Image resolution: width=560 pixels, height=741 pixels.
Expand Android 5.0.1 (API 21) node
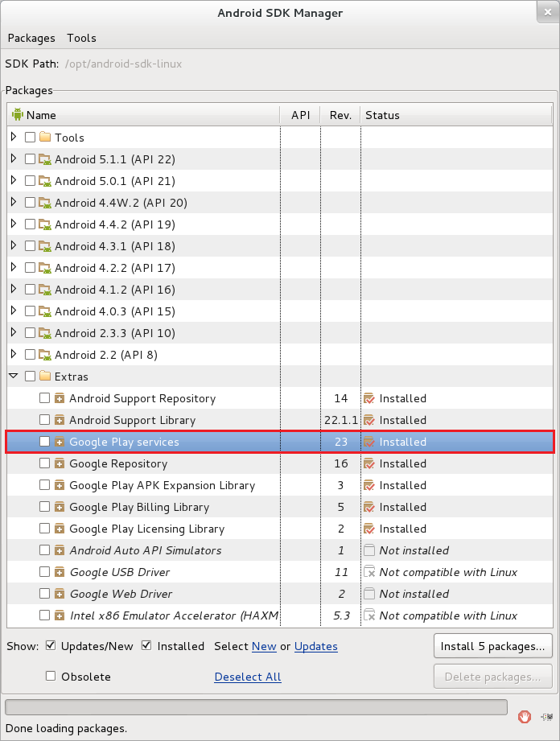click(14, 180)
